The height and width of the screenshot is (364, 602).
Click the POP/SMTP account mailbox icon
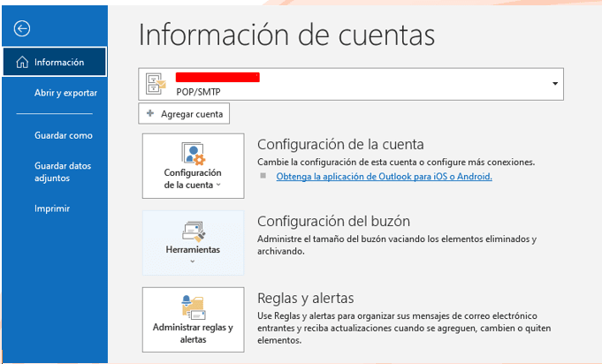click(156, 84)
